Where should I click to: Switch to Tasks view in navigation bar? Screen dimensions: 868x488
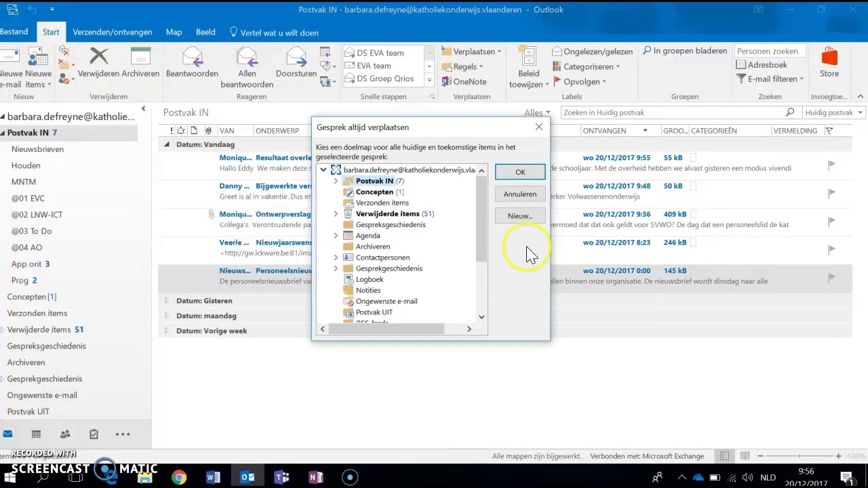94,434
